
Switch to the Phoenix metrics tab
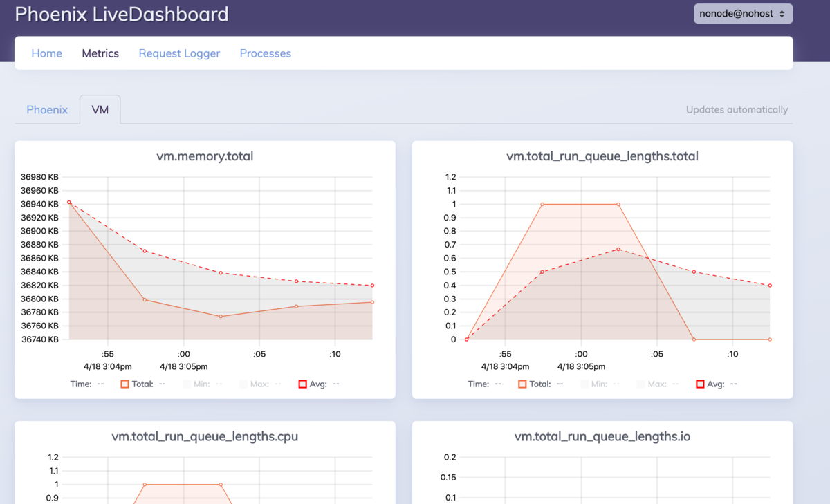pos(47,109)
